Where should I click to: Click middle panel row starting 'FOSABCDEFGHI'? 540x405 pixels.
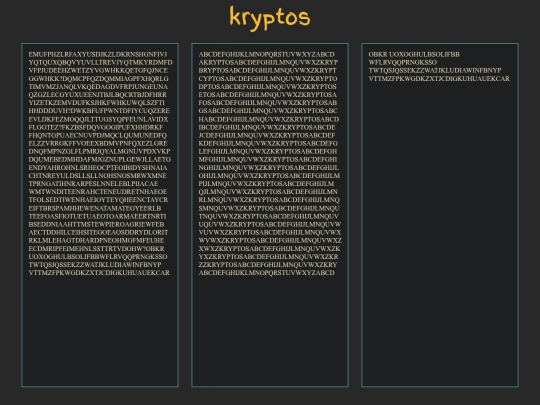(268, 103)
